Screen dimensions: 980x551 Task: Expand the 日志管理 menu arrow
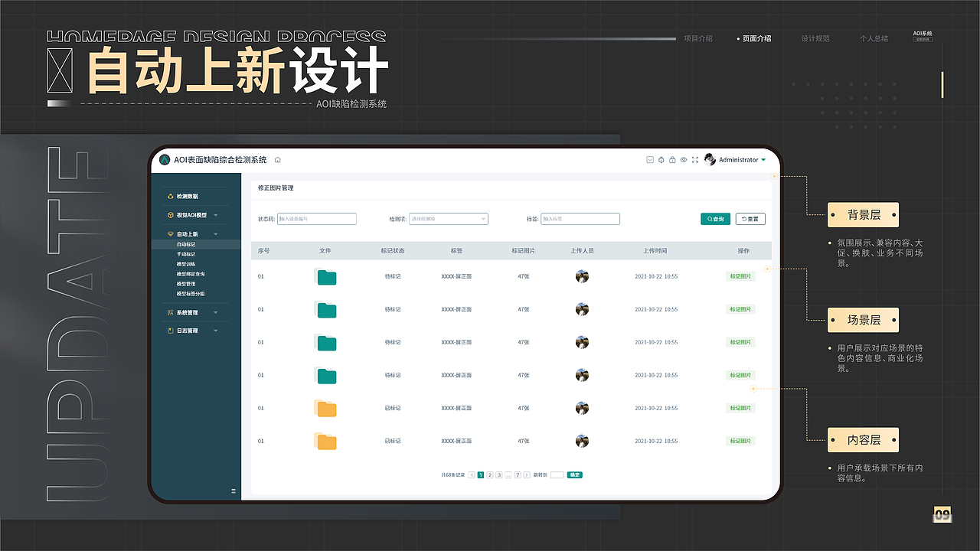216,331
